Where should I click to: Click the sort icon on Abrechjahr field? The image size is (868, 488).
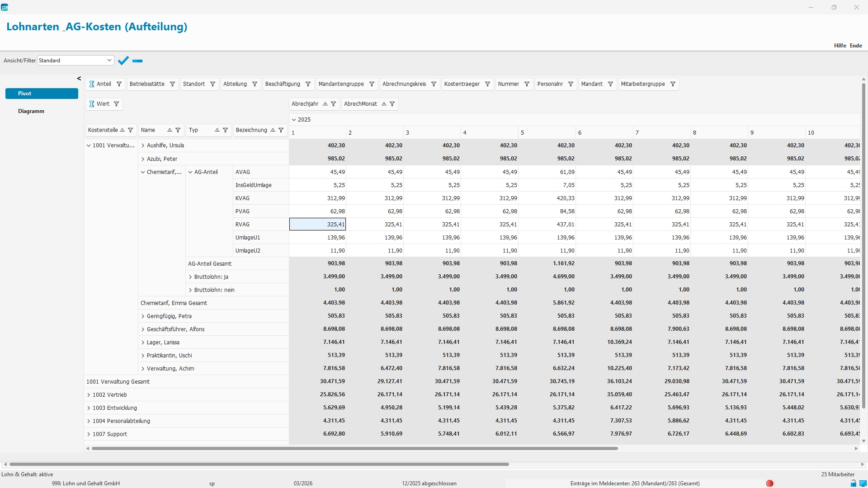[x=325, y=104]
